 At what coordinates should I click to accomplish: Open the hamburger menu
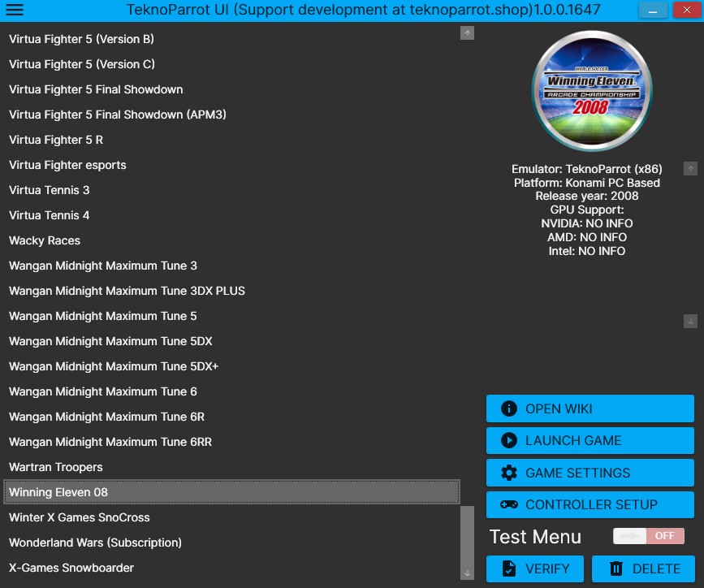pos(15,10)
